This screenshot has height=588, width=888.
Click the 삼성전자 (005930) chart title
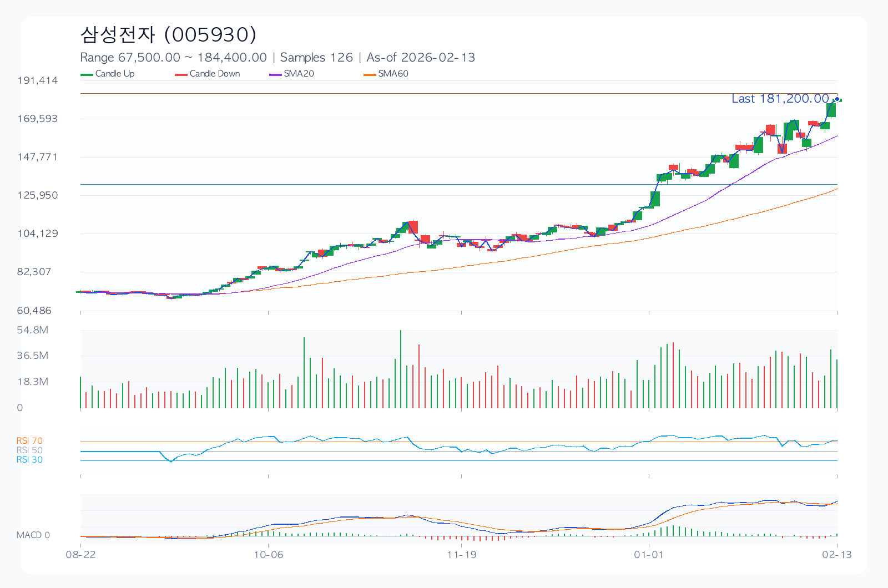(x=168, y=34)
